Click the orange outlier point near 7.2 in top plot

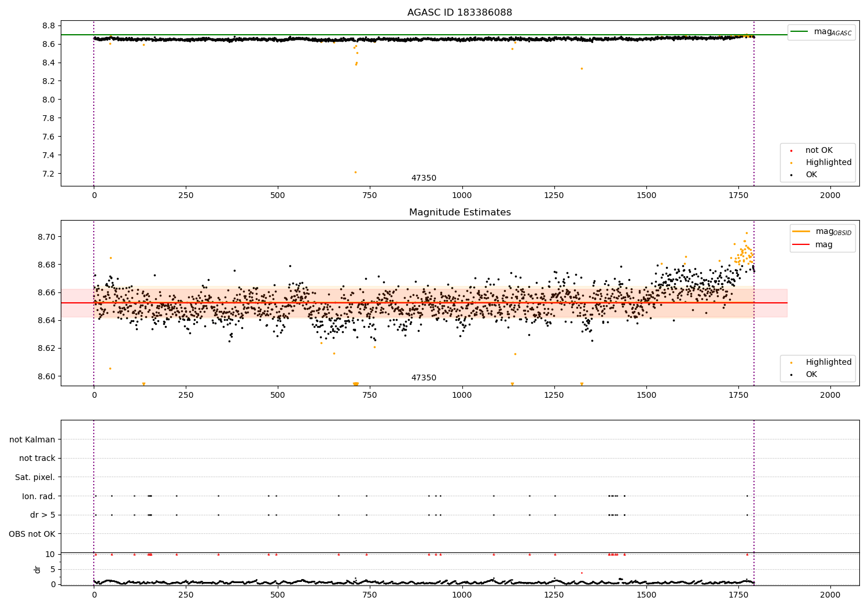[x=355, y=172]
